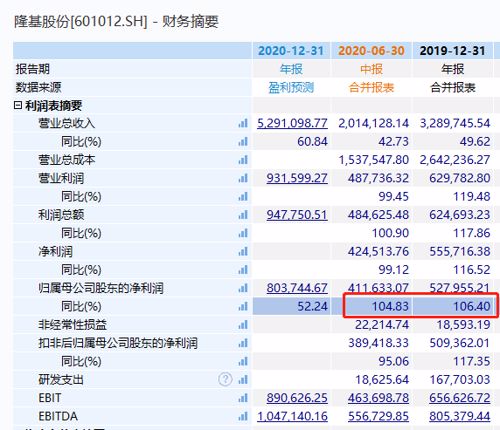Image resolution: width=500 pixels, height=430 pixels.
Task: Click the 报告期 row label
Action: tap(32, 69)
